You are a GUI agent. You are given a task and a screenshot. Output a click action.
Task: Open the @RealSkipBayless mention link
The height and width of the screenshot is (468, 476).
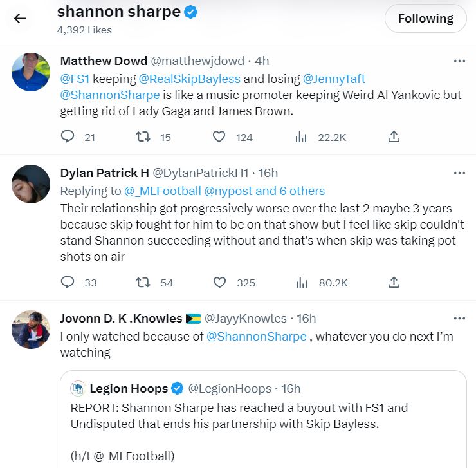pyautogui.click(x=190, y=79)
